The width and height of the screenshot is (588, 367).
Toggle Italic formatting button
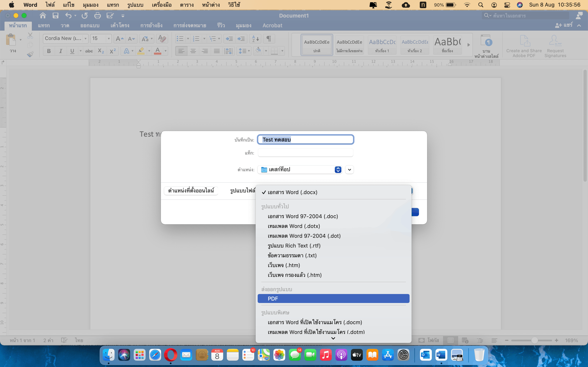click(60, 51)
